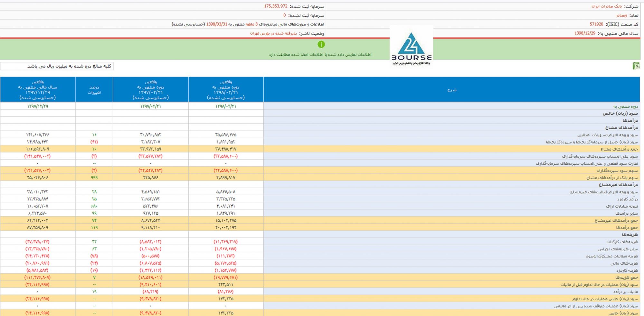Image resolution: width=644 pixels, height=316 pixels.
Task: Click cell value ۲۲۳,۵۱۱
Action: coord(226,284)
